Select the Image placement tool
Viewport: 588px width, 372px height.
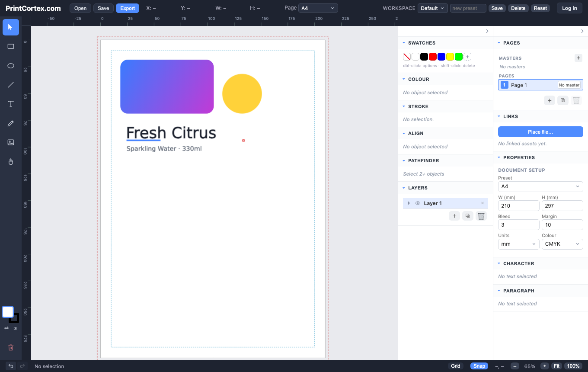[11, 142]
